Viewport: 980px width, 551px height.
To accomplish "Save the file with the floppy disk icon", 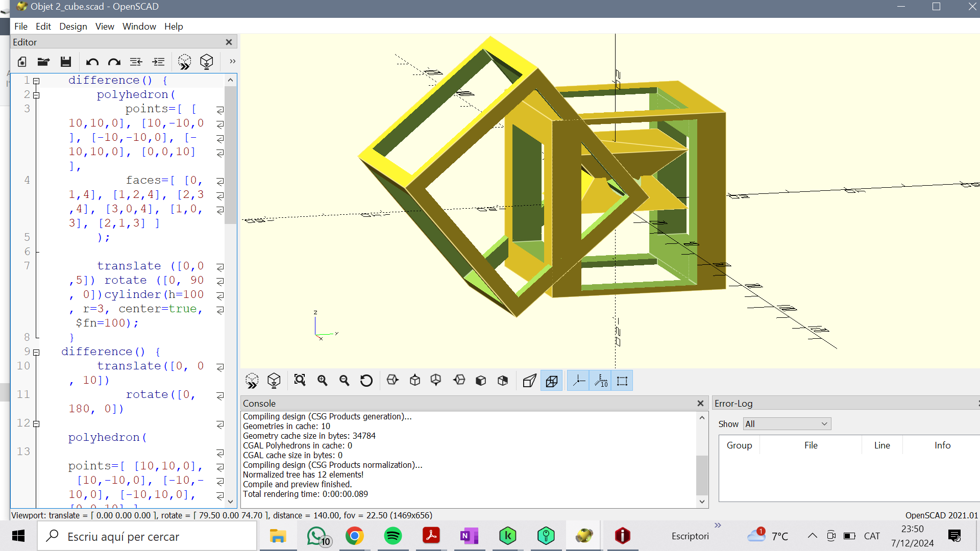I will pos(66,62).
